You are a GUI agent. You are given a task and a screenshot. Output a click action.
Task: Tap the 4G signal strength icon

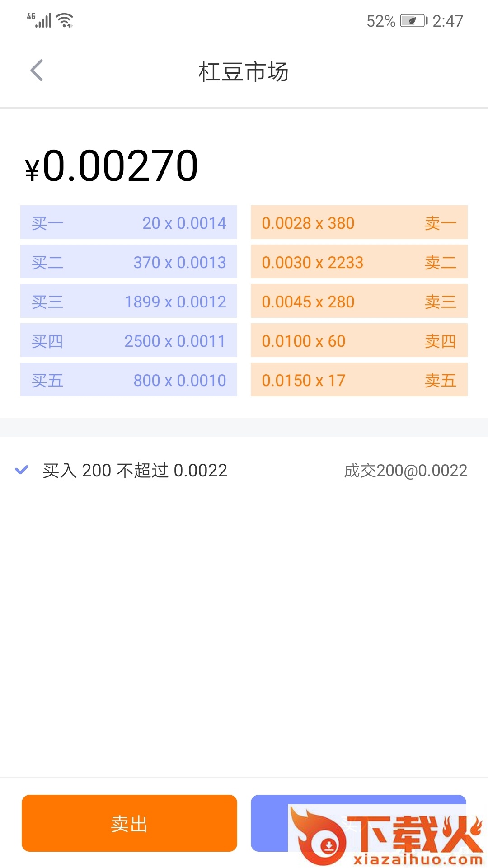40,20
